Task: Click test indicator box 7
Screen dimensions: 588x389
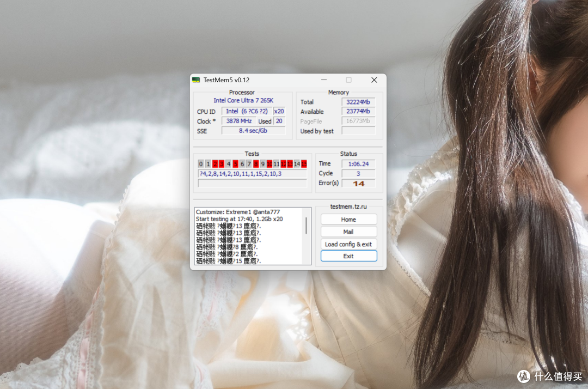Action: pos(249,164)
